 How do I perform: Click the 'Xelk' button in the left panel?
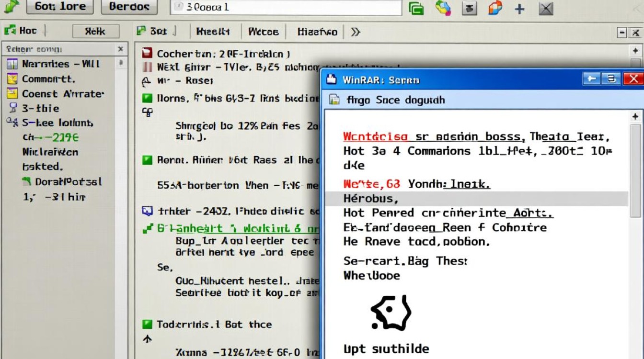[x=95, y=32]
